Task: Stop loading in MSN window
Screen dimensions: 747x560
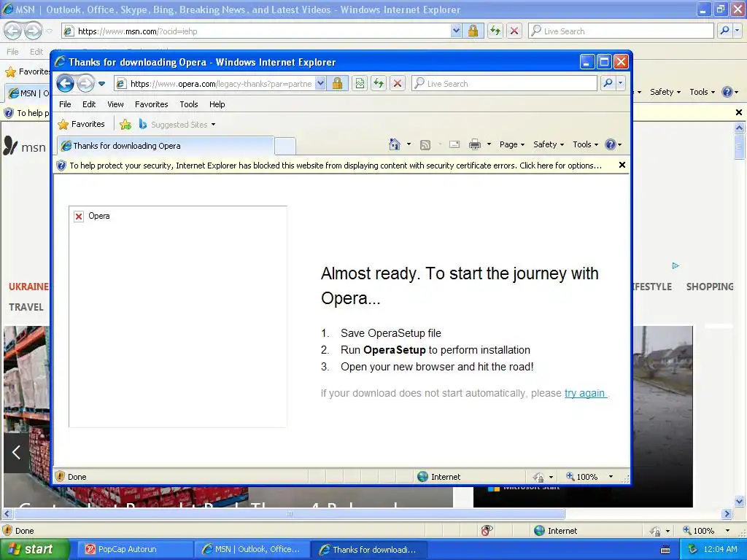Action: pos(514,31)
